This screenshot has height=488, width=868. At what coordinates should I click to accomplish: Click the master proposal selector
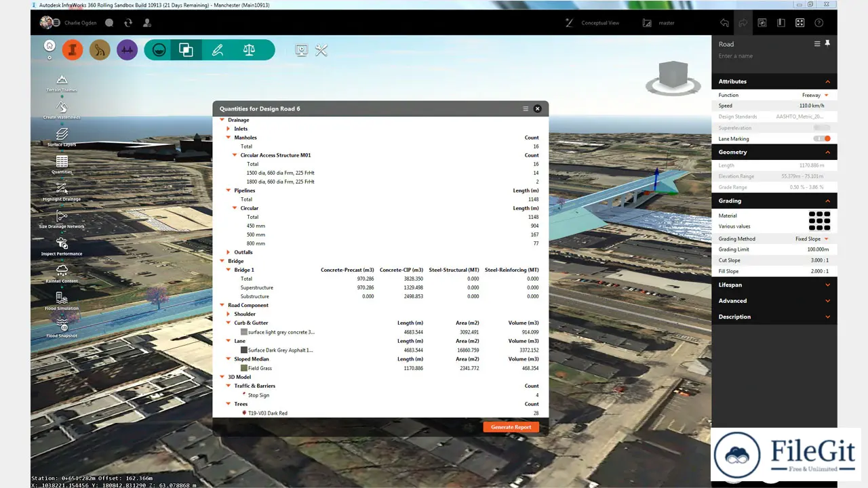tap(658, 22)
